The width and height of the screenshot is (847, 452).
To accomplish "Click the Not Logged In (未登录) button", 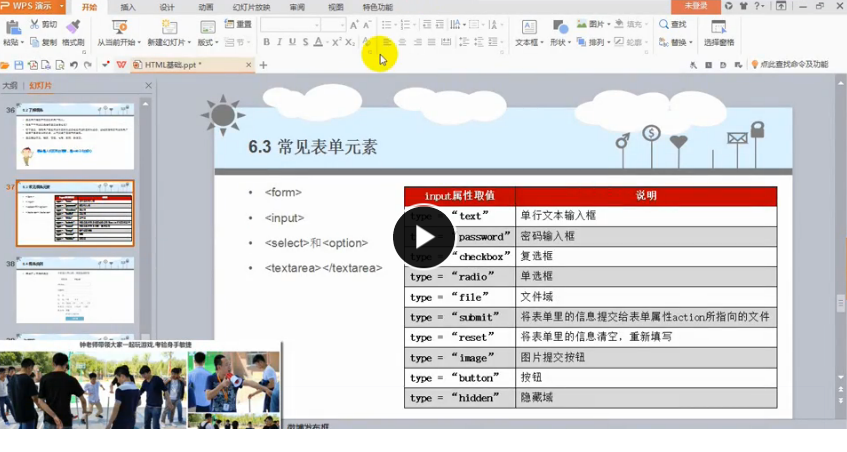I will pyautogui.click(x=696, y=6).
